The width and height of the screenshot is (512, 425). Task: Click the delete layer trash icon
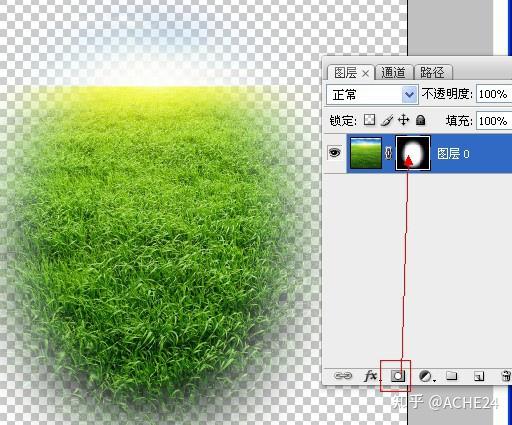[x=506, y=376]
